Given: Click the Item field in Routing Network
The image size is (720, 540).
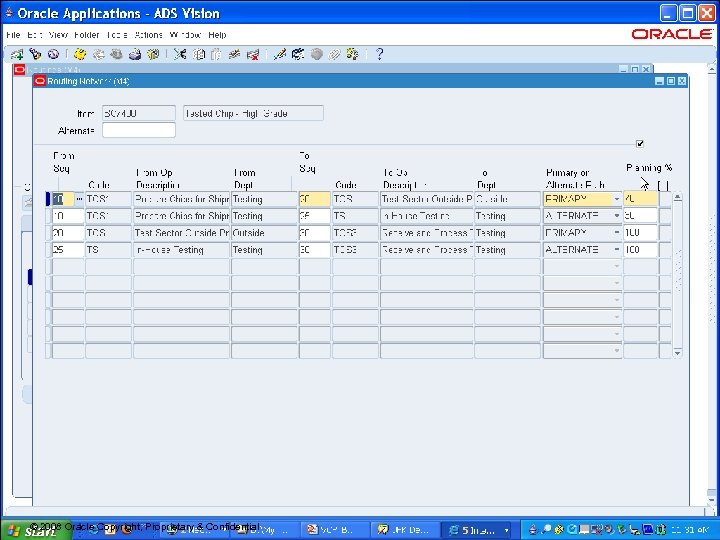Looking at the screenshot, I should point(139,113).
